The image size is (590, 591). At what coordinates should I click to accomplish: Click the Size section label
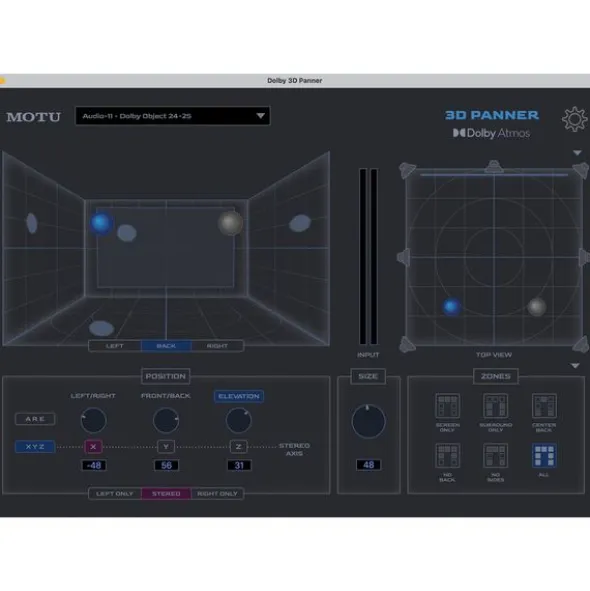click(x=368, y=376)
